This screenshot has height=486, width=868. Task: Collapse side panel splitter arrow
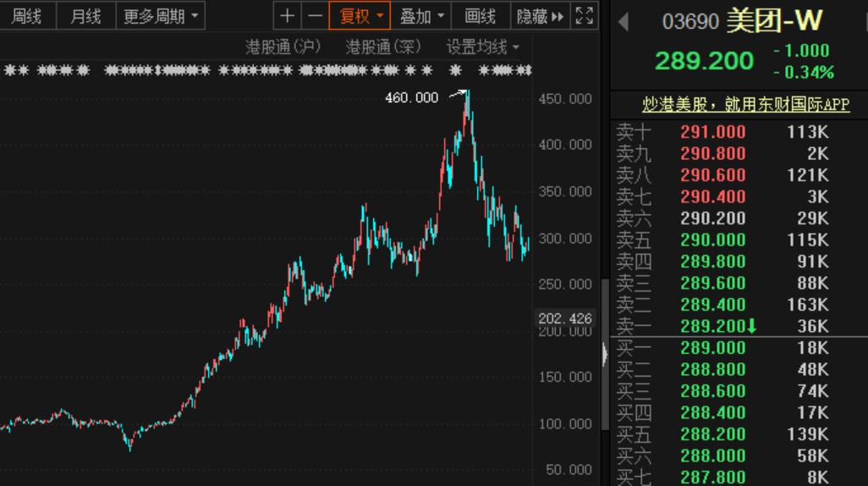[605, 355]
